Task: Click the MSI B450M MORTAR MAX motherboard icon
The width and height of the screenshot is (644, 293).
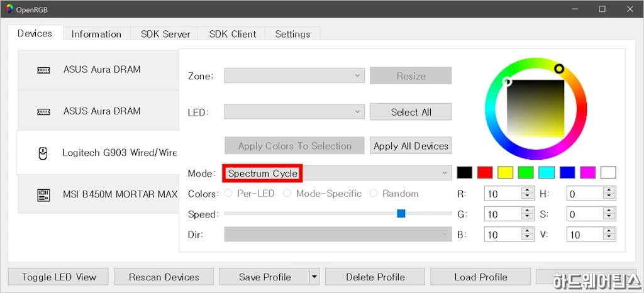Action: click(x=43, y=194)
